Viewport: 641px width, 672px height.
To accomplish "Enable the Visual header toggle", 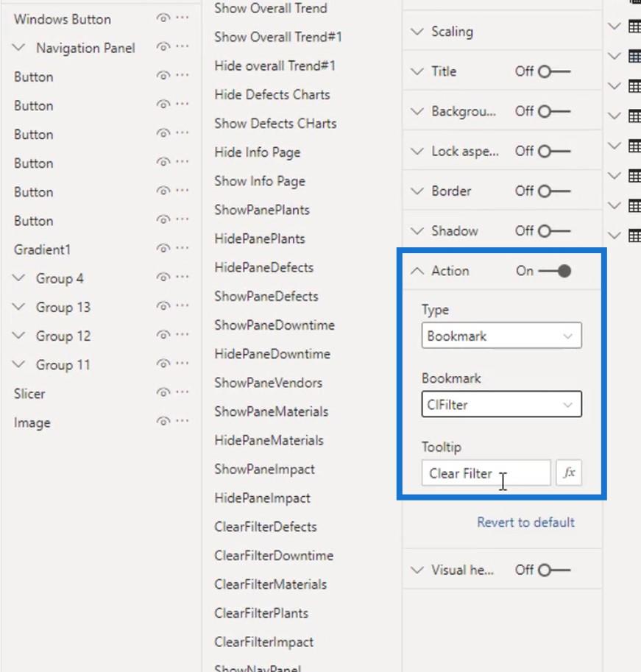I will coord(554,570).
